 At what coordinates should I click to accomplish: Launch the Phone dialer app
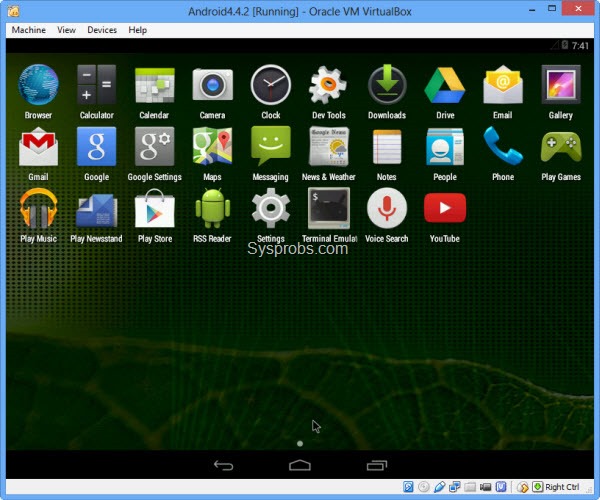(503, 147)
